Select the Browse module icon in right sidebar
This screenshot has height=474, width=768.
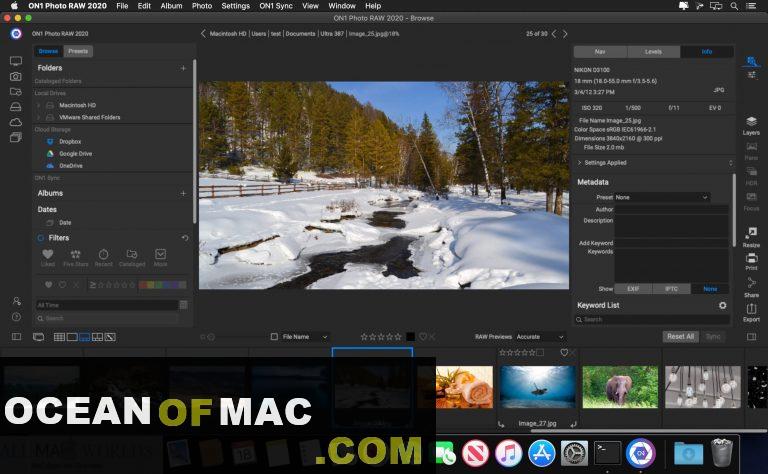751,61
